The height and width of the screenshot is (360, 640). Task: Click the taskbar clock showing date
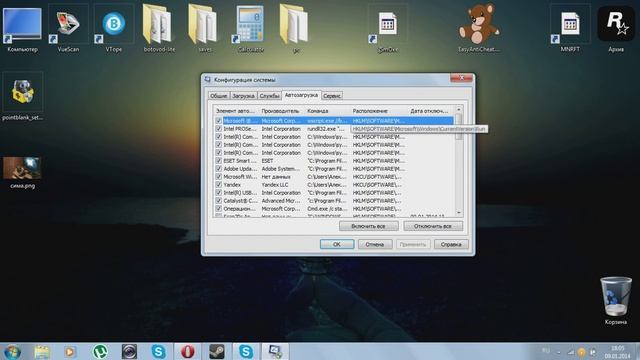pos(618,352)
